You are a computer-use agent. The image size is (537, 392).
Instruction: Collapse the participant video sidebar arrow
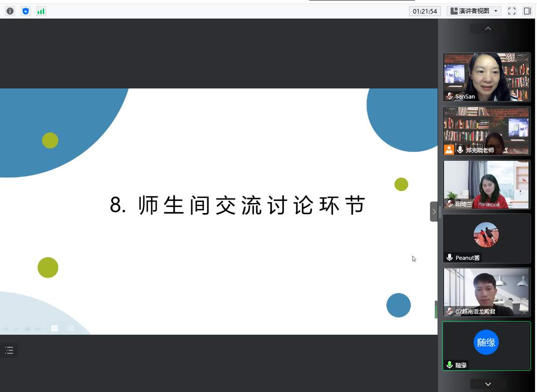pyautogui.click(x=434, y=212)
